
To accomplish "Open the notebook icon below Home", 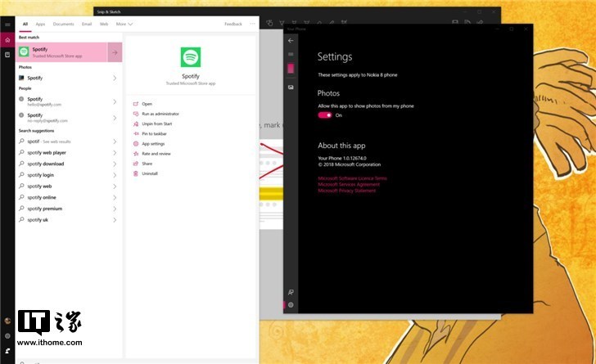I will tap(7, 55).
